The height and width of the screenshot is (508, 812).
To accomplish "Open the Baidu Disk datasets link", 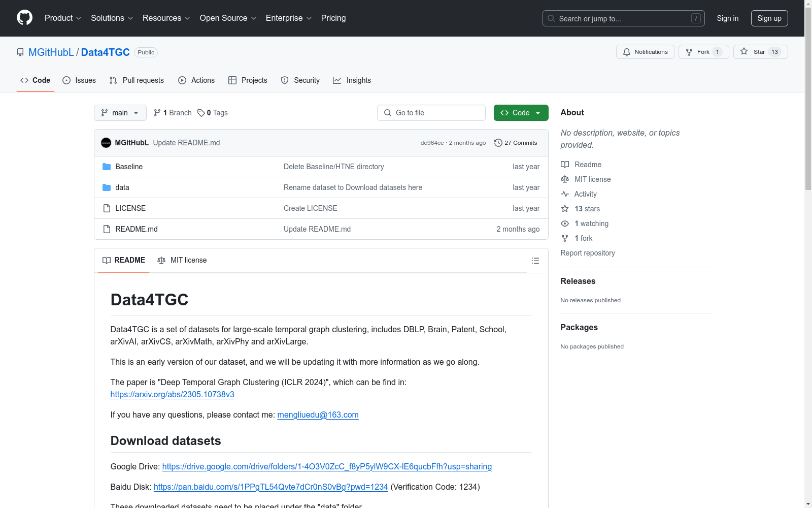I will tap(270, 487).
